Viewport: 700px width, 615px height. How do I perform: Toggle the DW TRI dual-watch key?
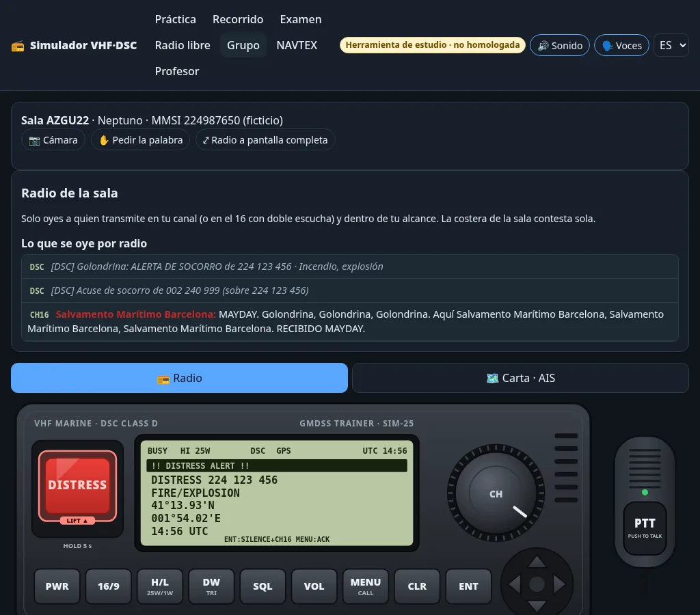(211, 586)
